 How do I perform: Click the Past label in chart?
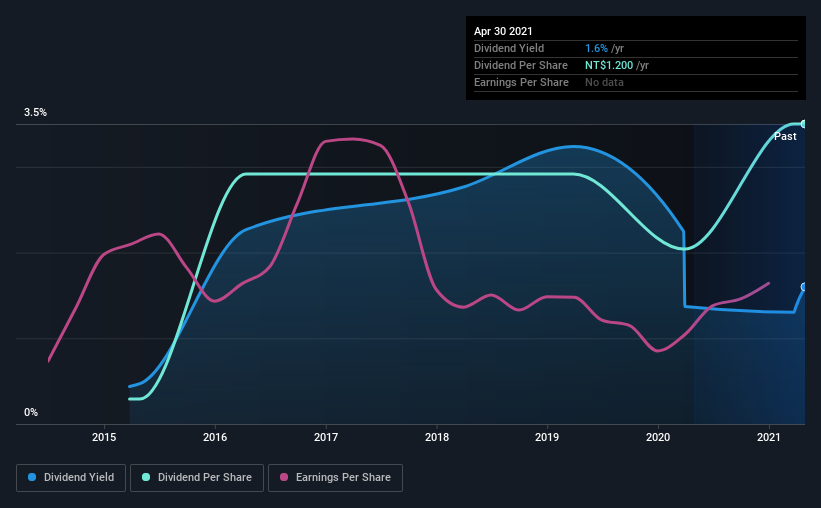[x=785, y=137]
